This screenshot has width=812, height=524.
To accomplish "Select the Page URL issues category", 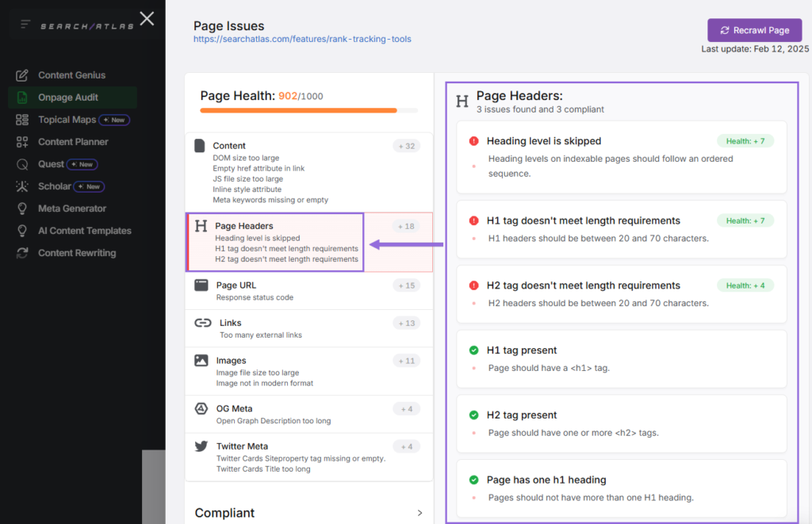I will click(x=308, y=291).
